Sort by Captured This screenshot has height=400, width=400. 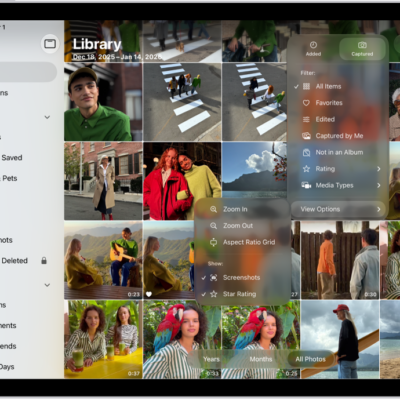(x=362, y=49)
